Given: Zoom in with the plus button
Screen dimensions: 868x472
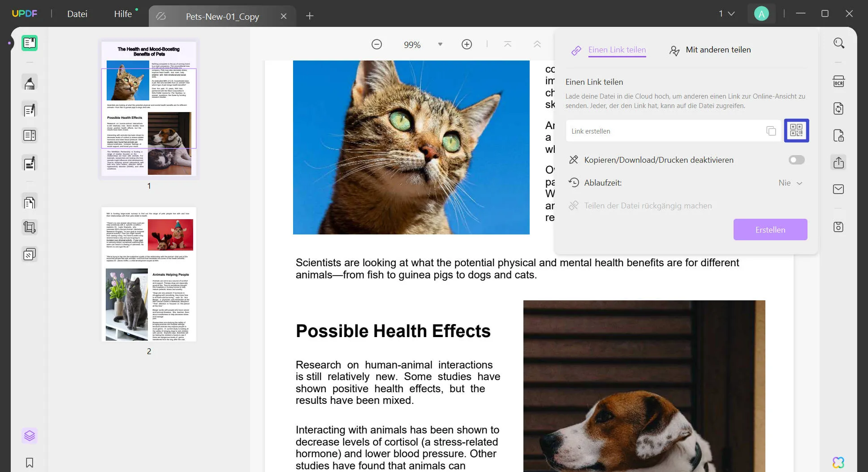Looking at the screenshot, I should [x=467, y=44].
